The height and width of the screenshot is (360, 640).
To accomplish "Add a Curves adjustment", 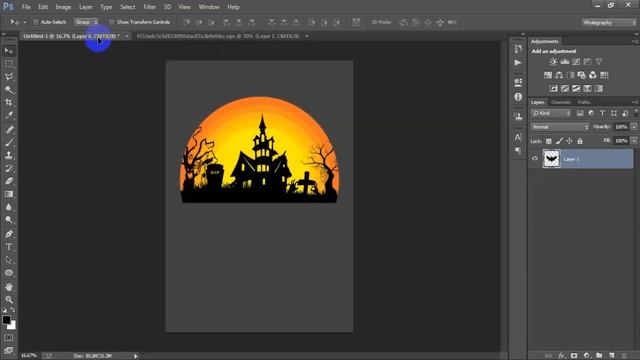I will click(576, 62).
